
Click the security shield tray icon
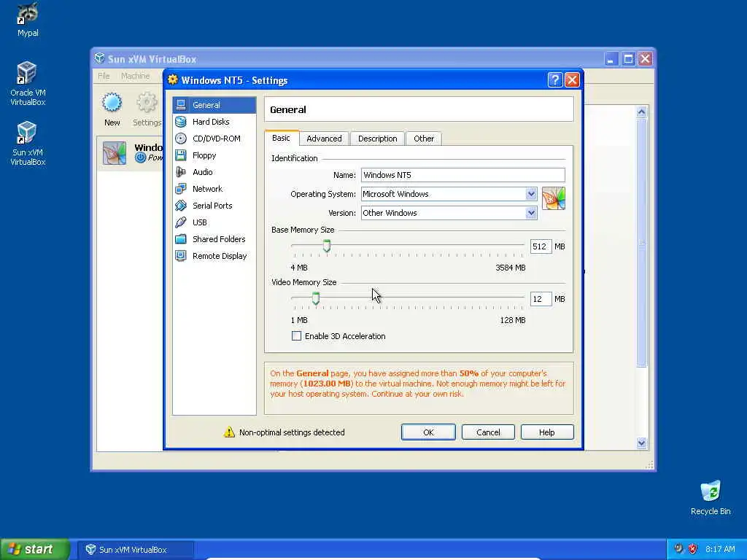tap(693, 548)
